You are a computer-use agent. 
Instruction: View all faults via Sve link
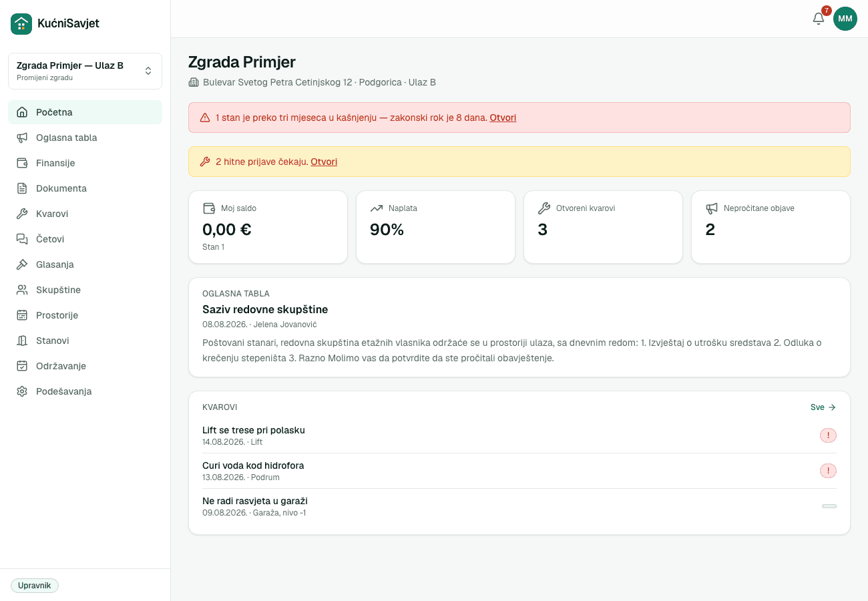click(823, 407)
